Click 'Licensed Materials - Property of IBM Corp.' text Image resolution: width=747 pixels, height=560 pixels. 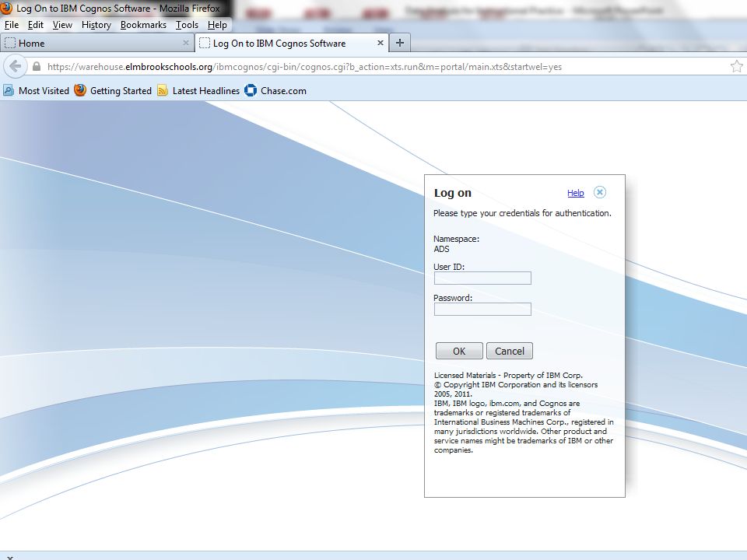[x=508, y=375]
